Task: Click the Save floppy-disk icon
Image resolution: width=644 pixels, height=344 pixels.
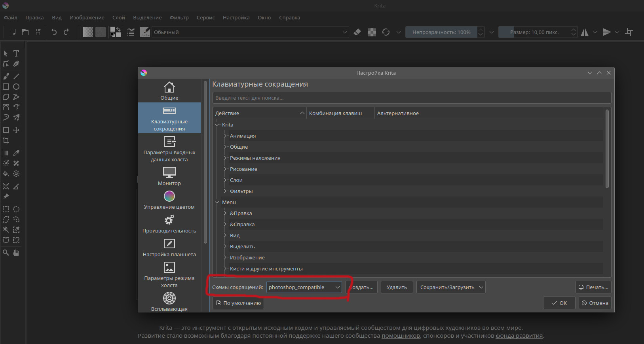Action: 38,32
